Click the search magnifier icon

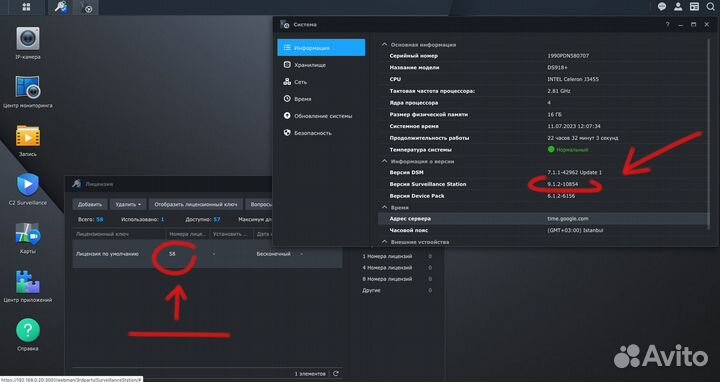pos(710,6)
